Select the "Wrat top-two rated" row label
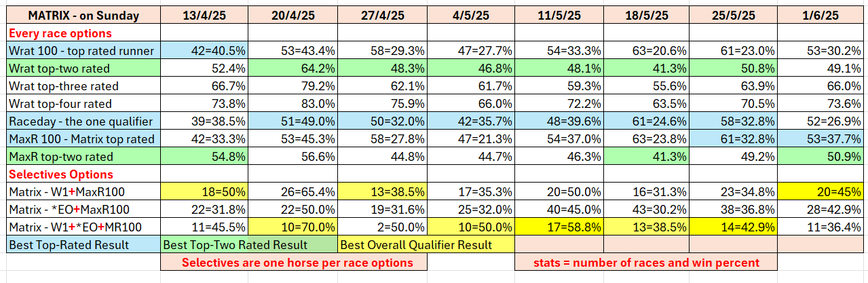The height and width of the screenshot is (283, 868). click(59, 68)
